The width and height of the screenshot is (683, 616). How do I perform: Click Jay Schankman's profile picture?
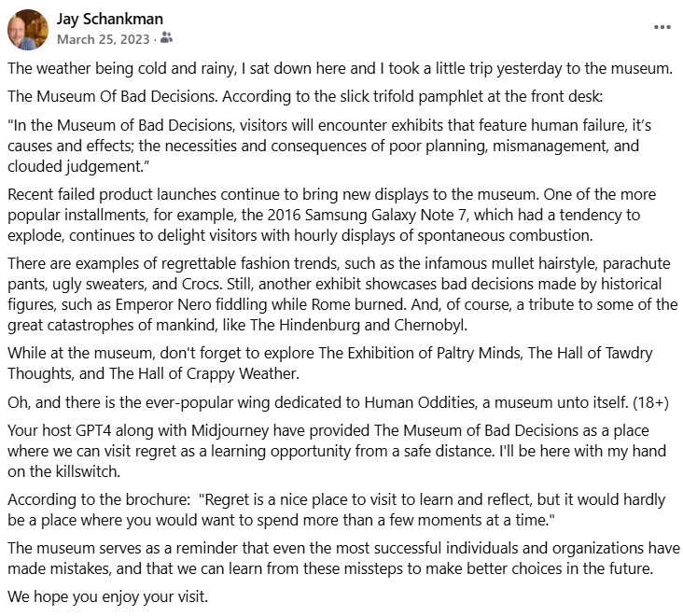(x=28, y=30)
